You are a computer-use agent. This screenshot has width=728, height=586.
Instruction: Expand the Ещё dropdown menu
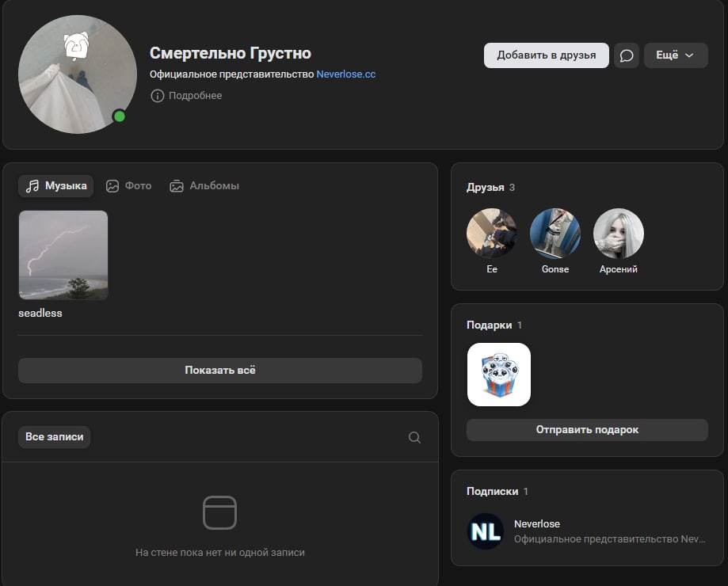[x=675, y=55]
